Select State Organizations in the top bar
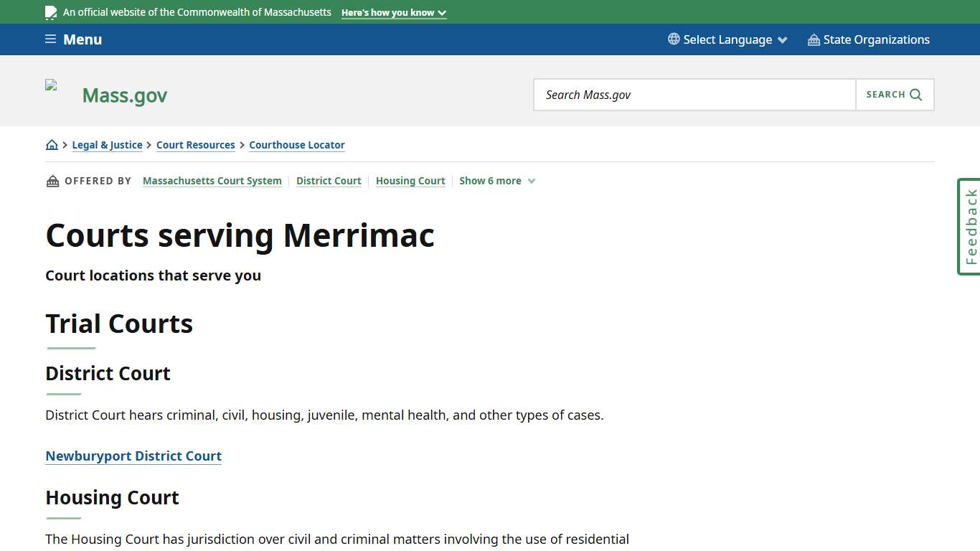The image size is (980, 551). (x=877, y=39)
